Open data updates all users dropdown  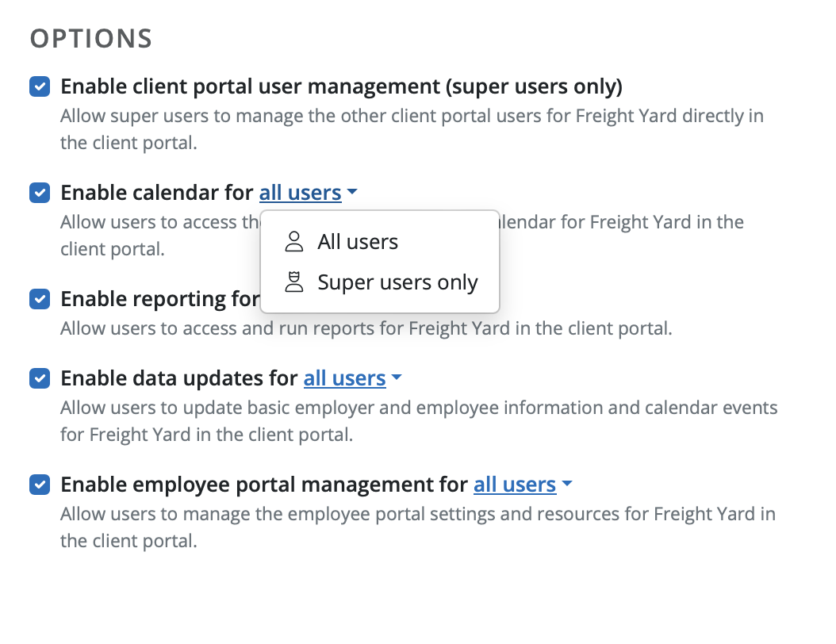(x=344, y=379)
